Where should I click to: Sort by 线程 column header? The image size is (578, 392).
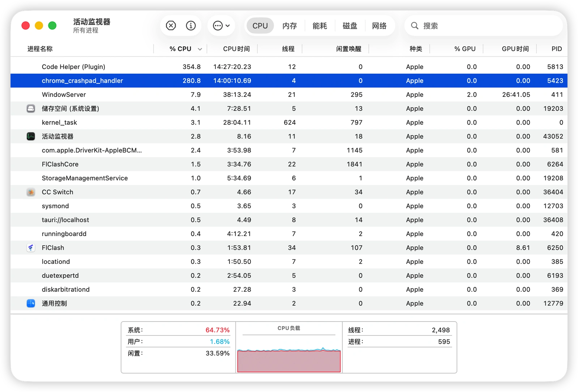tap(288, 49)
